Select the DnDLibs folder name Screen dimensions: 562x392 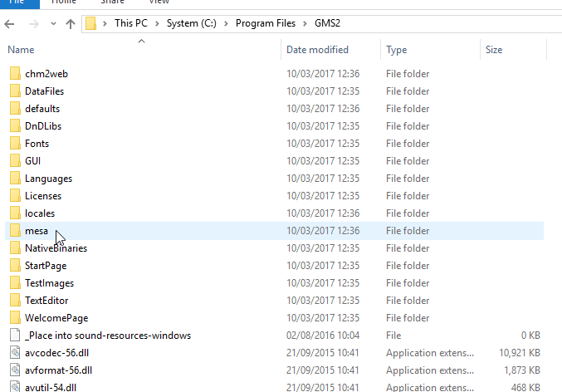(43, 126)
